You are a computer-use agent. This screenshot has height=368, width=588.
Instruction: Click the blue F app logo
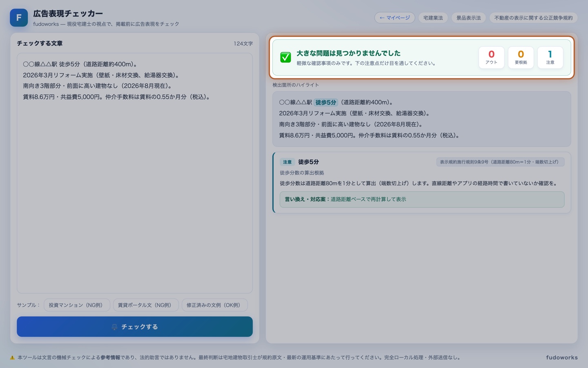[x=19, y=18]
